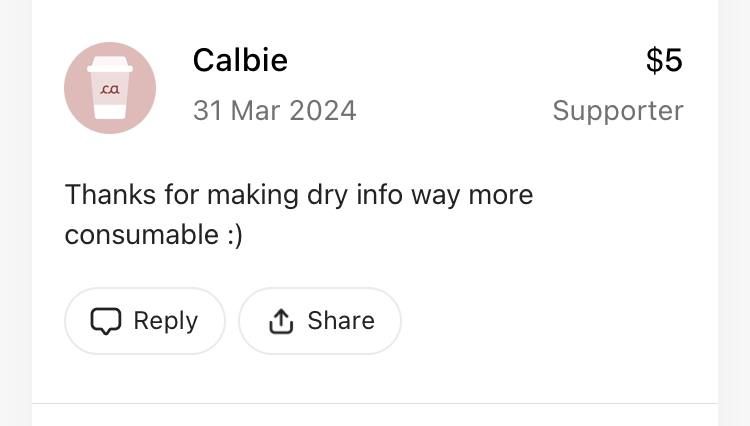The width and height of the screenshot is (750, 426).
Task: Click the 31 Mar 2024 date
Action: tap(274, 110)
